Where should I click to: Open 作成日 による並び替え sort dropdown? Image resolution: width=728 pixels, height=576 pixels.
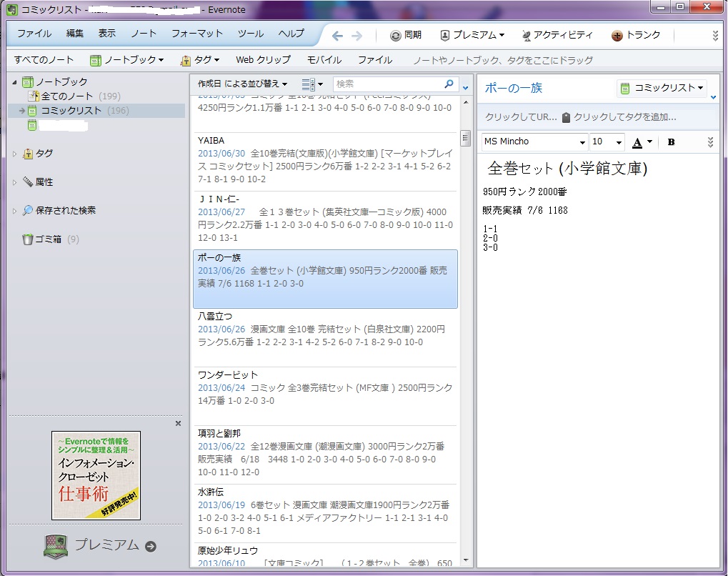242,84
